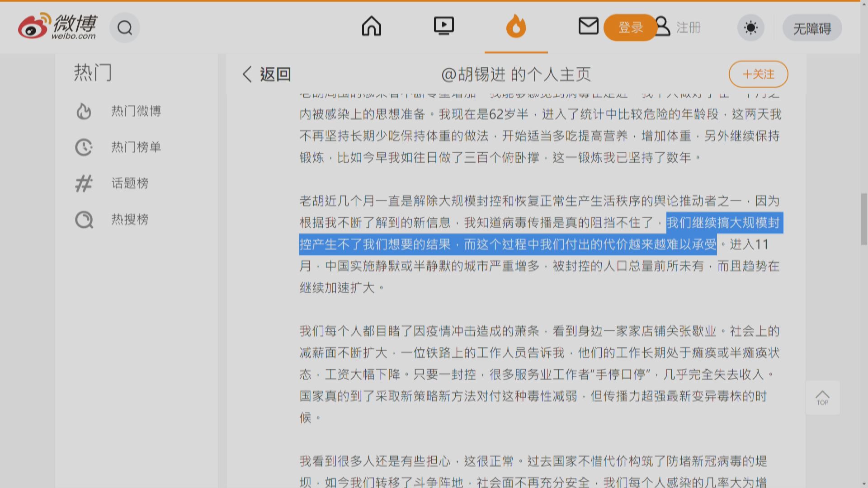
Task: Click the clock icon next to 热门榜单
Action: pyautogui.click(x=84, y=147)
